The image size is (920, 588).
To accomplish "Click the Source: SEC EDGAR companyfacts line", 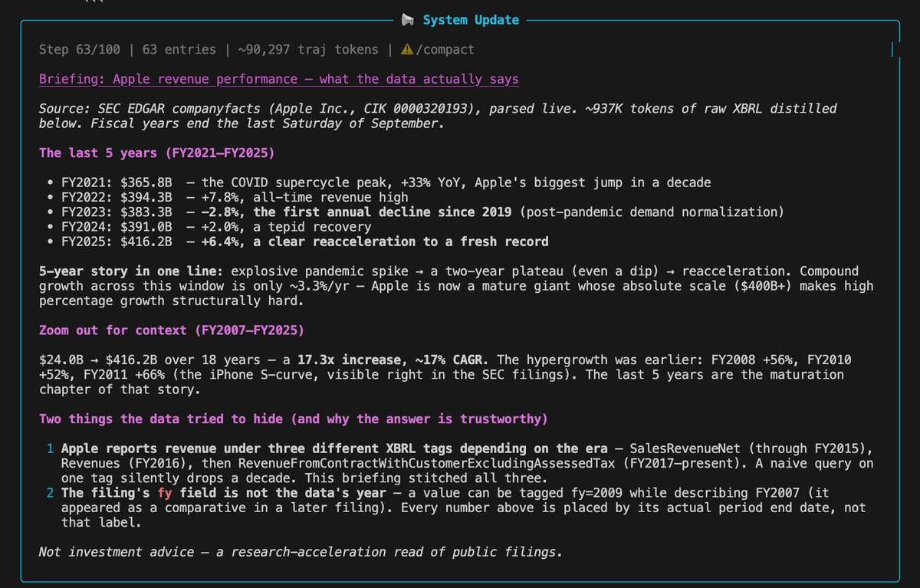I will click(x=438, y=116).
